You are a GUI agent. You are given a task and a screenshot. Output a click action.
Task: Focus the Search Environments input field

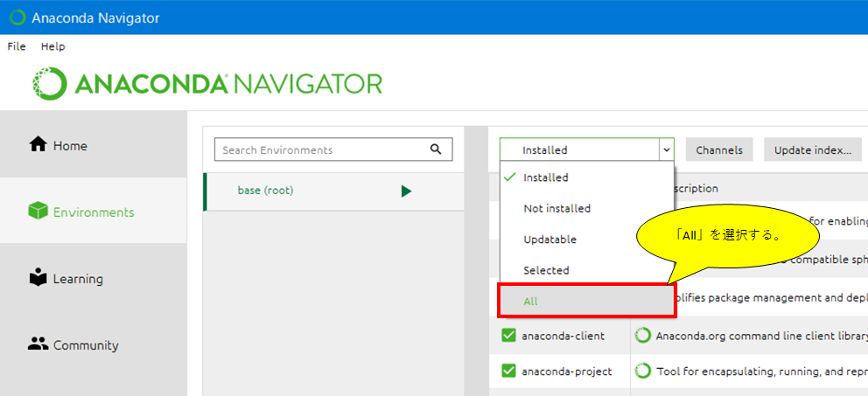pyautogui.click(x=333, y=149)
